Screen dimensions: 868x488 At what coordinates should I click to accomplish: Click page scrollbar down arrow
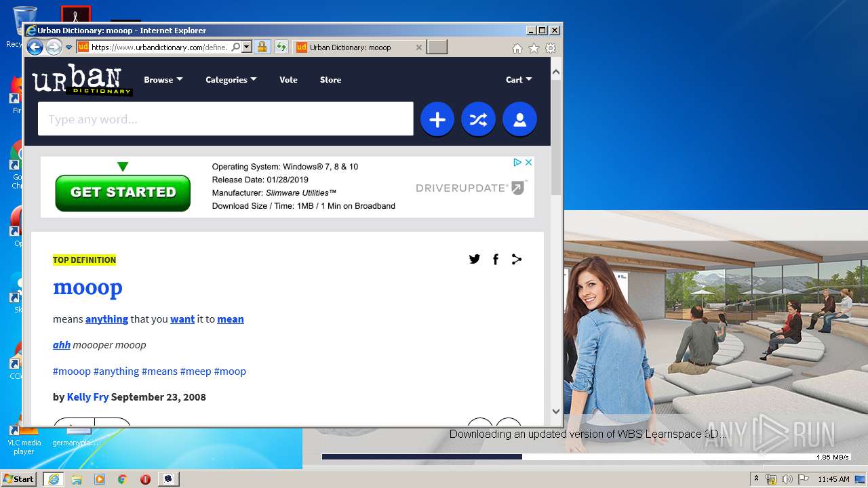(x=556, y=411)
